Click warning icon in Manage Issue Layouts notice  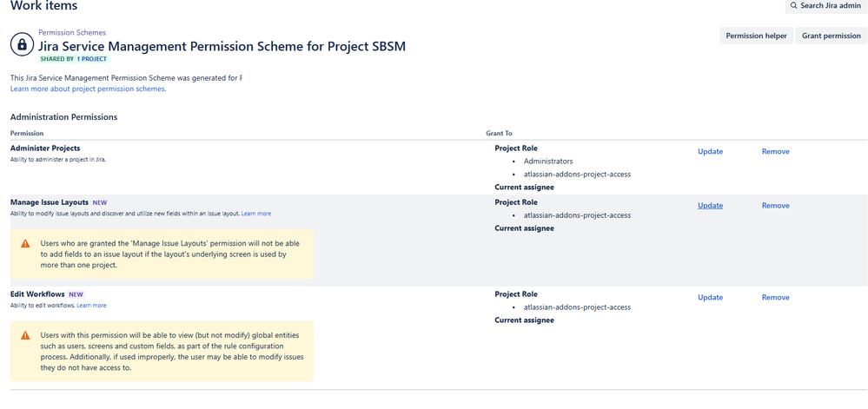pyautogui.click(x=26, y=246)
